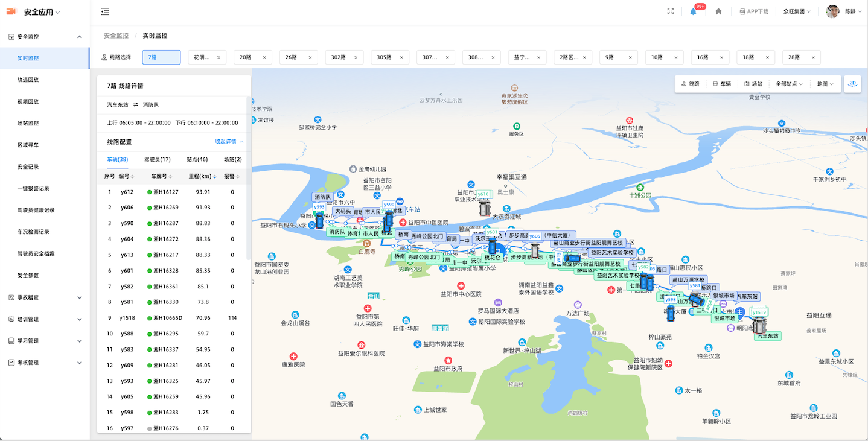Click the y610 bus marker on the map

(484, 207)
